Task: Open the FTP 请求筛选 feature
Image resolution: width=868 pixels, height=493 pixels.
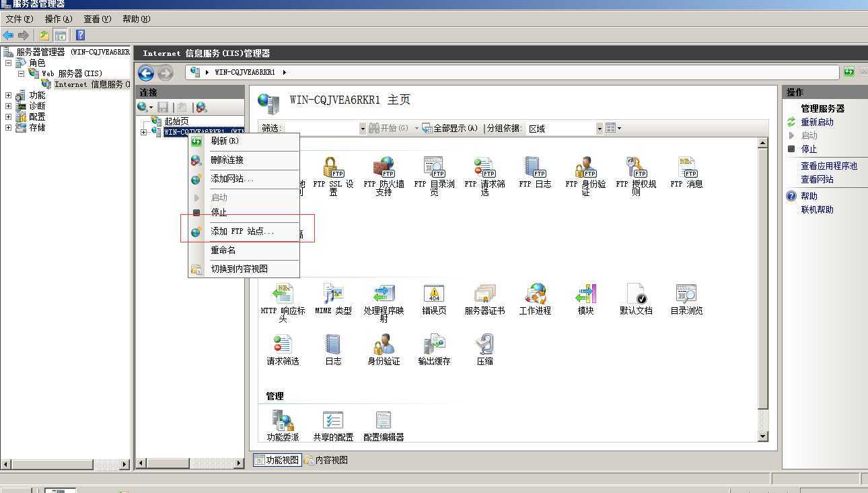Action: click(484, 175)
